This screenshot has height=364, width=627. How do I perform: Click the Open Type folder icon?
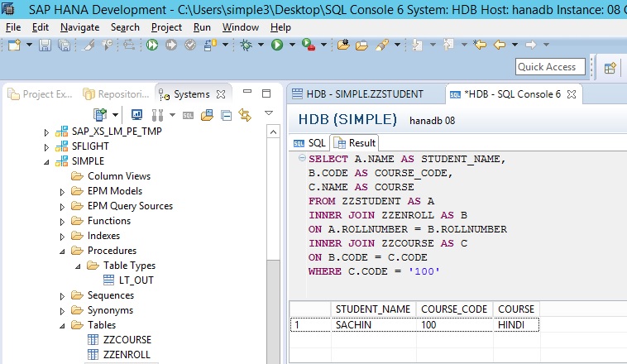[343, 45]
